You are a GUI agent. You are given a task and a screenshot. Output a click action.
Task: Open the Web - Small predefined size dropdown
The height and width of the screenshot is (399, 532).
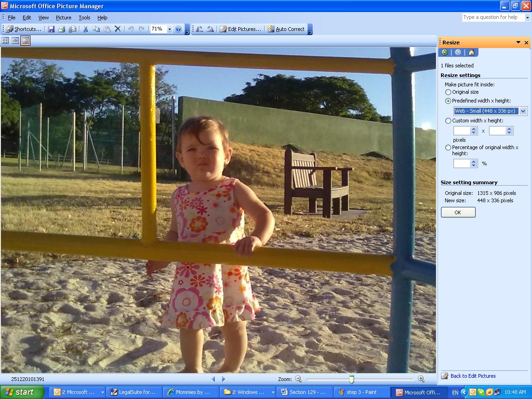pos(523,111)
